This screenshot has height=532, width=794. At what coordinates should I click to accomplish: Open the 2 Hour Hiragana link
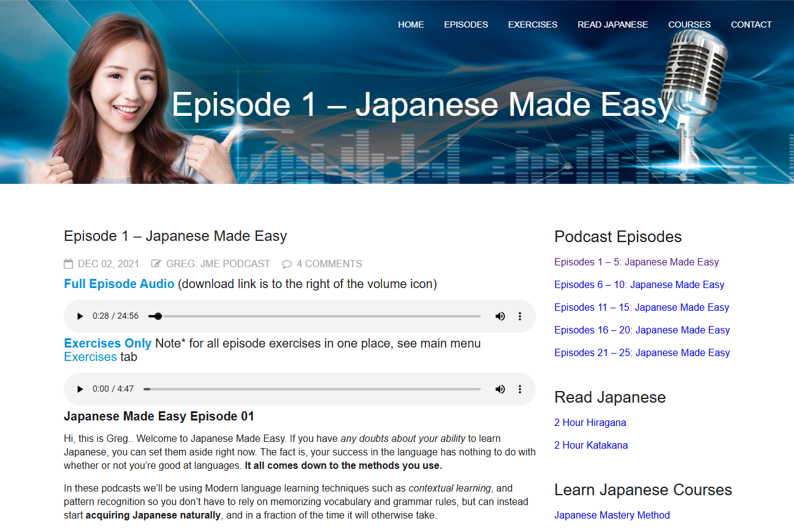[590, 423]
